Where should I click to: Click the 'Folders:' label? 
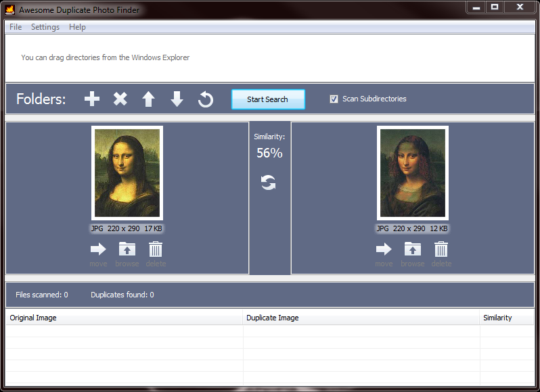[41, 99]
